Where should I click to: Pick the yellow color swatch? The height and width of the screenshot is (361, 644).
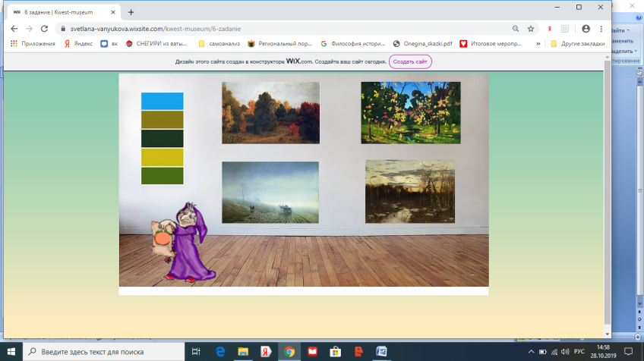163,158
